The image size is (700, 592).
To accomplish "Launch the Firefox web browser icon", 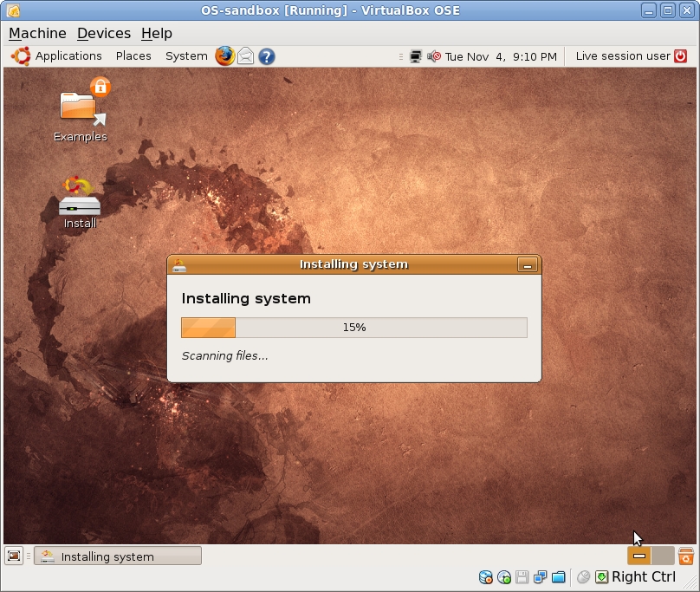I will coord(224,56).
